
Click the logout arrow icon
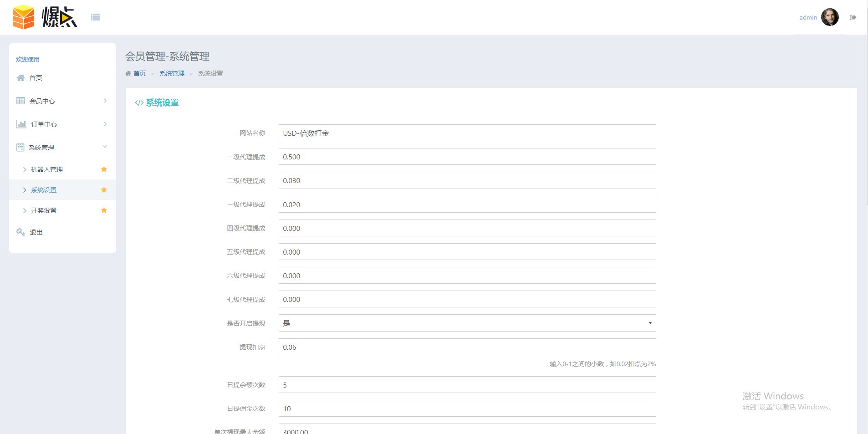click(853, 17)
